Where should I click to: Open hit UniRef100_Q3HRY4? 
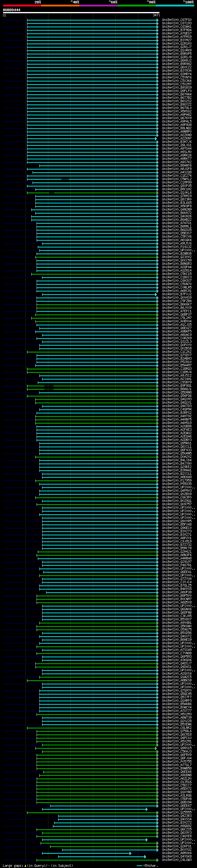[177, 74]
